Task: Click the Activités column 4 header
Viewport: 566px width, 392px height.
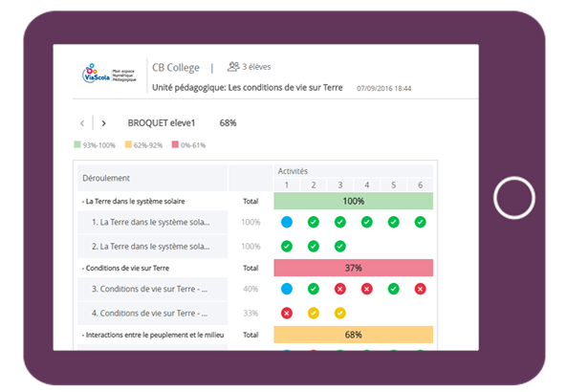Action: [x=367, y=185]
